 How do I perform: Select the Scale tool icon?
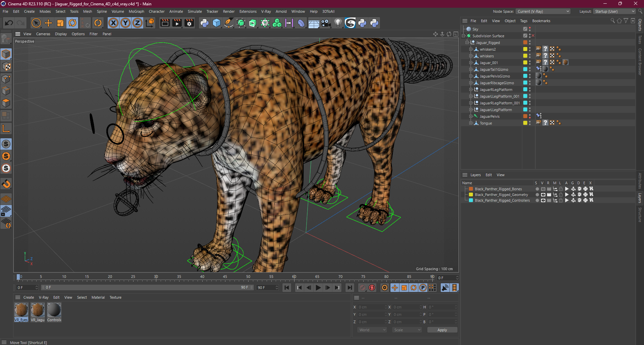[60, 23]
